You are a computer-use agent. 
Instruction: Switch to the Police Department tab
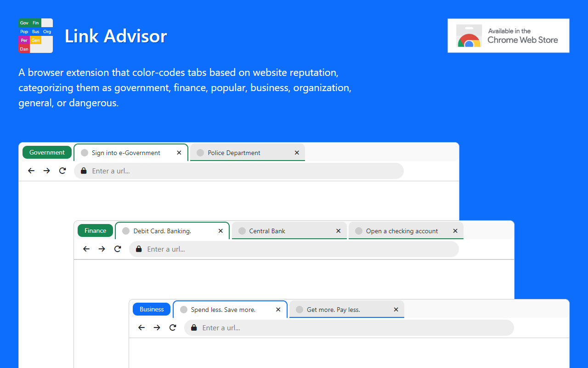(234, 153)
